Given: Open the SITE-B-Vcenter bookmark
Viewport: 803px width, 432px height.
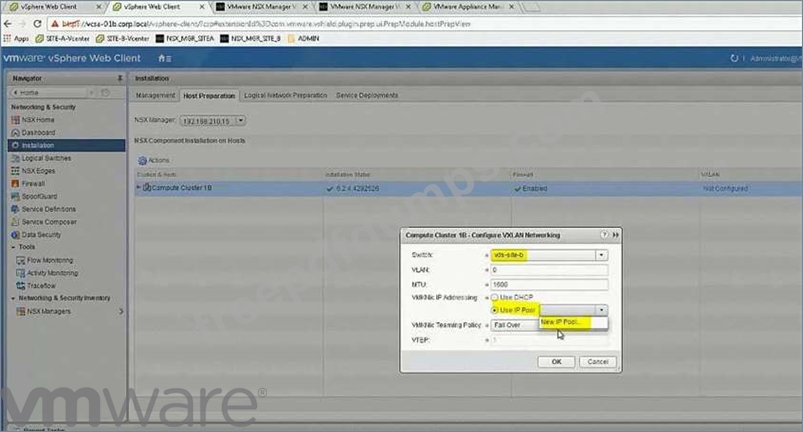Looking at the screenshot, I should pyautogui.click(x=122, y=38).
